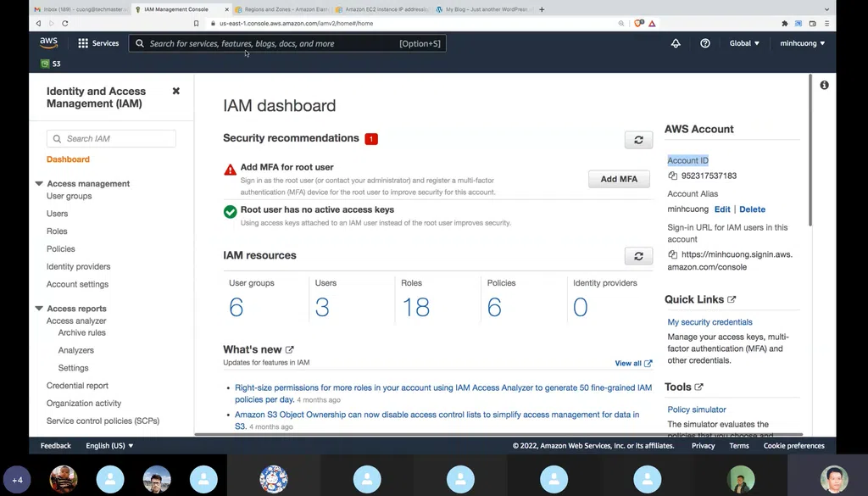Refresh the IAM resources section
The width and height of the screenshot is (868, 496).
638,256
